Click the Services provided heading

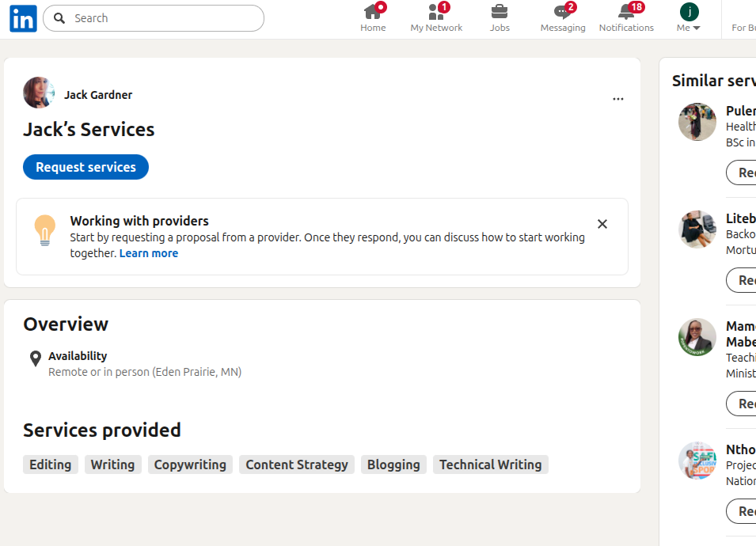102,430
